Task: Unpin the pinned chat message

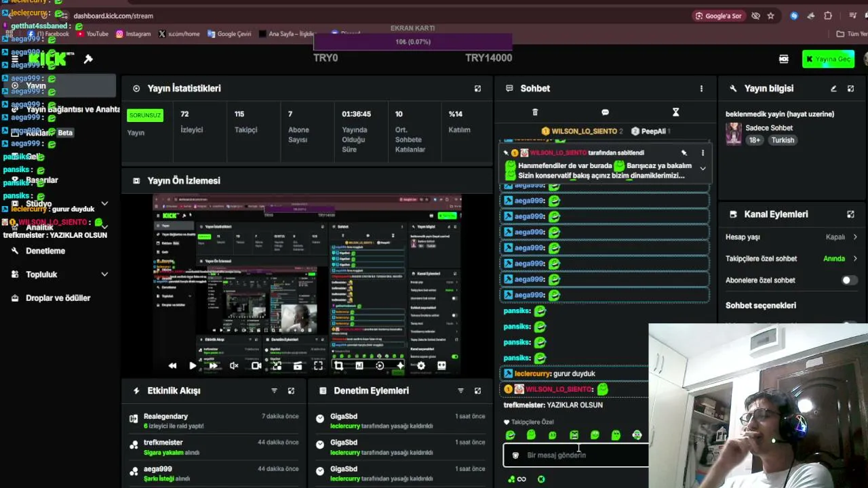Action: point(684,153)
